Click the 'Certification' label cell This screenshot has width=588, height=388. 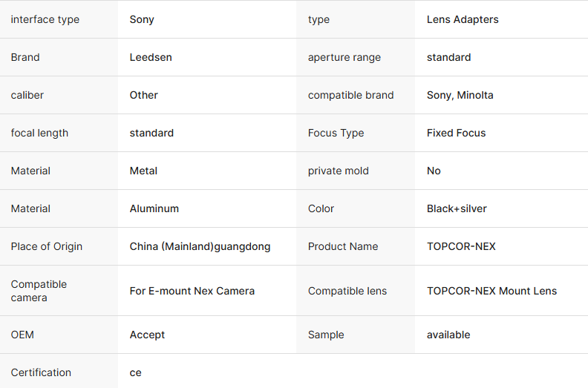[42, 372]
